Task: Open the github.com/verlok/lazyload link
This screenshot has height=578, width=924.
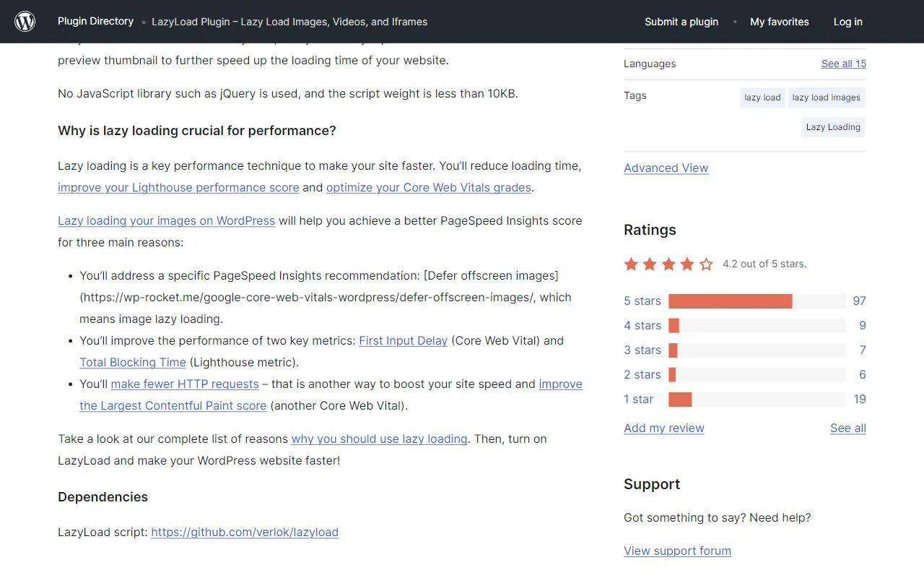Action: point(245,532)
